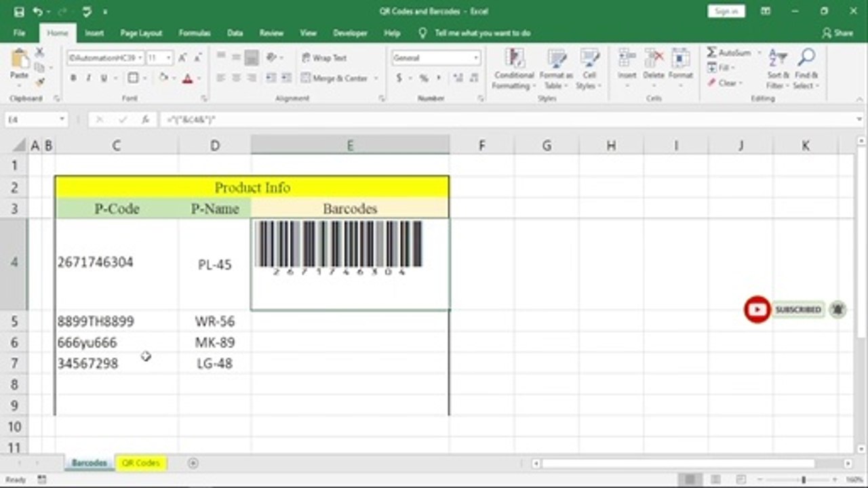The image size is (868, 488).
Task: Click the YouTube play badge
Action: coord(757,310)
